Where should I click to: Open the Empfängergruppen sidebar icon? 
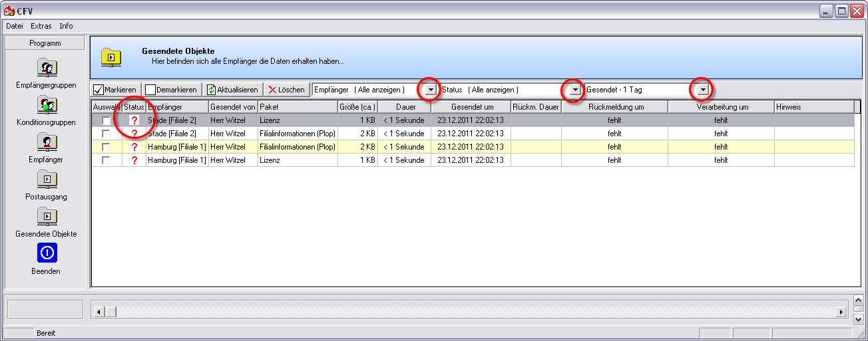point(47,68)
